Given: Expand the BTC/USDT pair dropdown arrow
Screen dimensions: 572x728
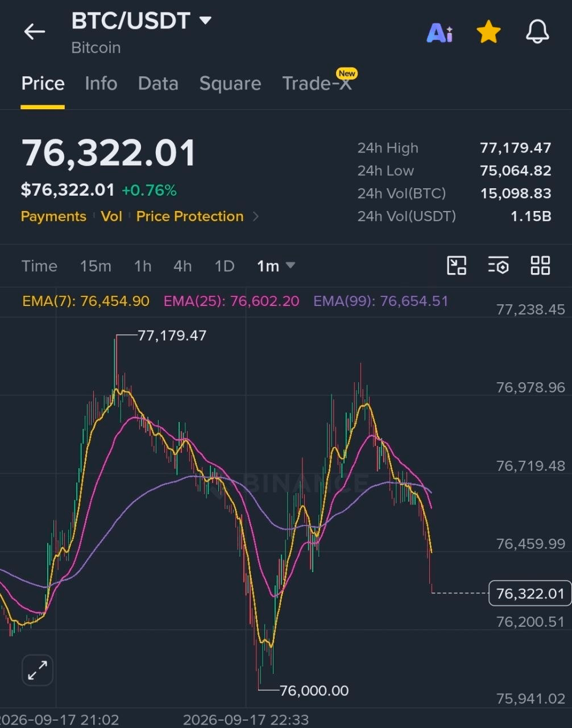Looking at the screenshot, I should (x=205, y=21).
